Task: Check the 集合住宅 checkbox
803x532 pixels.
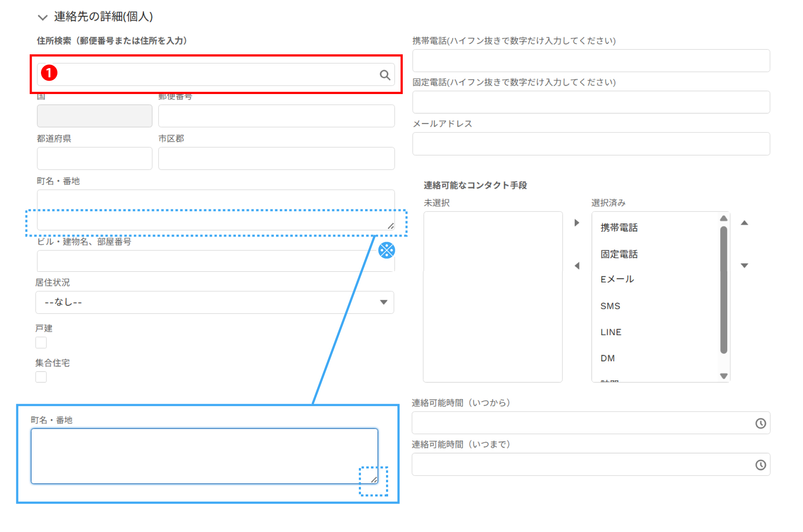Action: [41, 377]
